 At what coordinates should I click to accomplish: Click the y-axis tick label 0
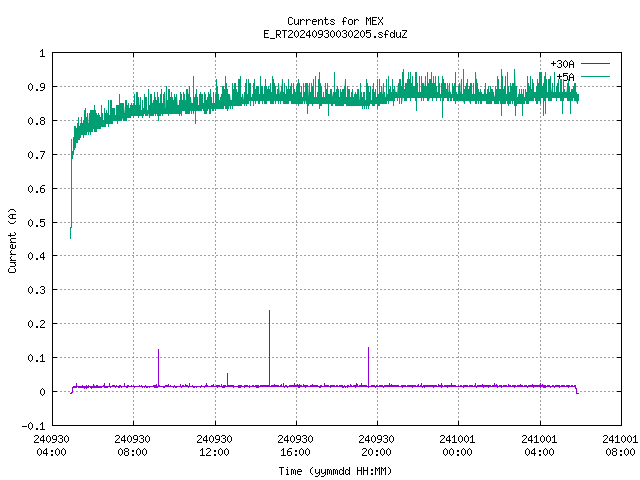pyautogui.click(x=42, y=392)
